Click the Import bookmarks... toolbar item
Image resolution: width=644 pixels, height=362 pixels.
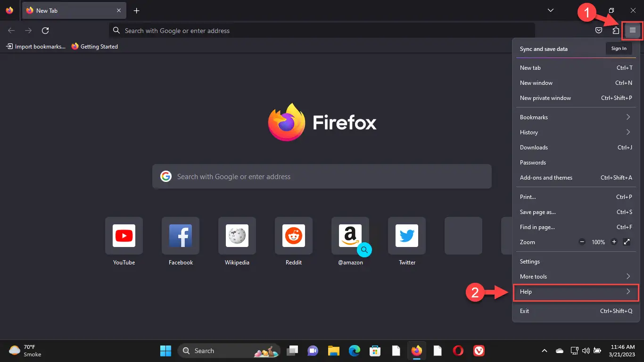36,47
